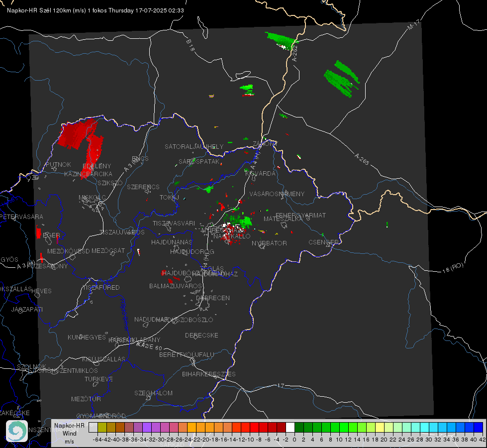This screenshot has width=487, height=448.
Task: Click the SÁTORALJAÚJHELY town label
Action: click(194, 146)
